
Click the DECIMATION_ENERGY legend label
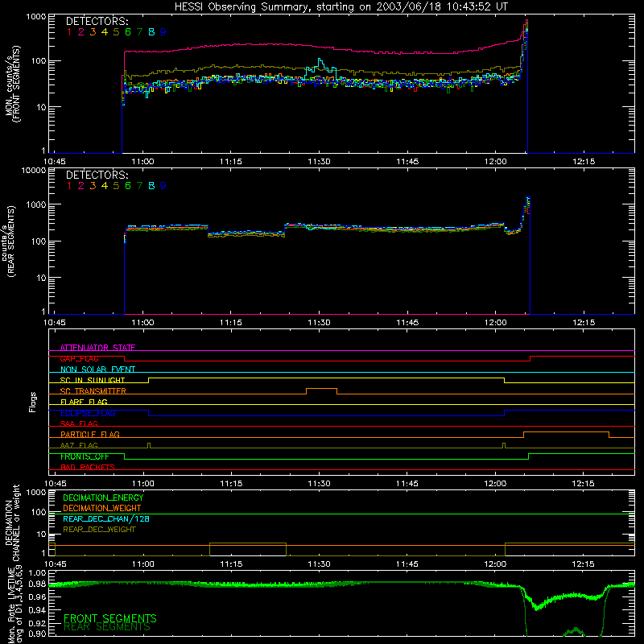pos(103,497)
